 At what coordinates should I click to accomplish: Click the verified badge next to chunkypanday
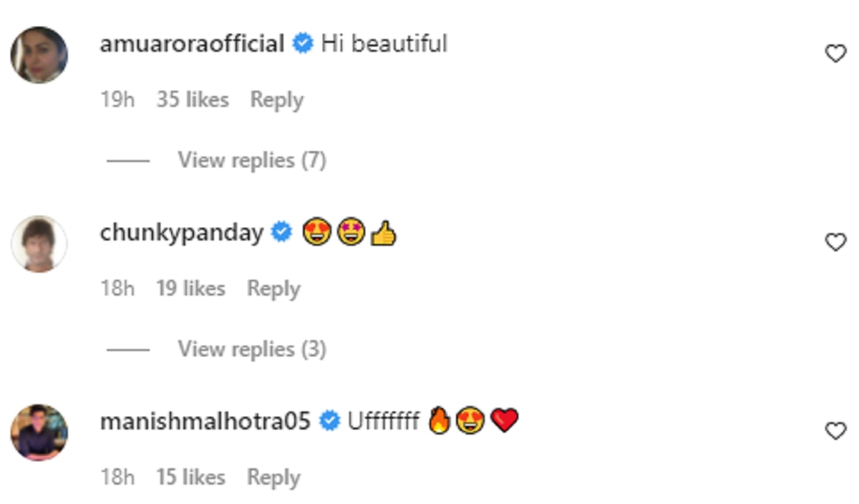click(282, 233)
